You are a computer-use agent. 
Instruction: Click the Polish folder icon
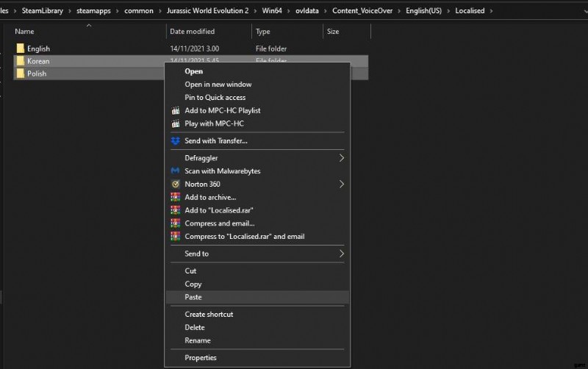(x=21, y=74)
